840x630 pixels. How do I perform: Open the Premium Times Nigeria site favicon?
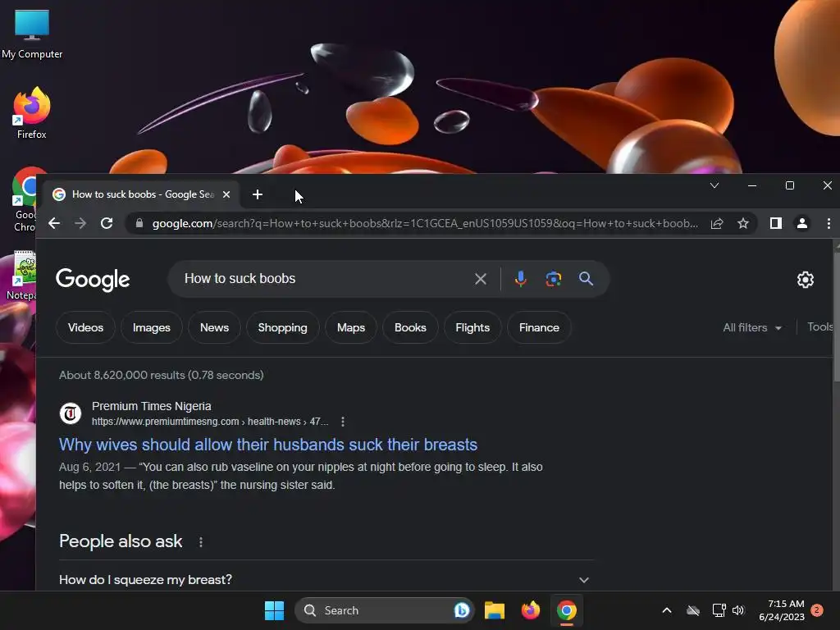pyautogui.click(x=71, y=413)
